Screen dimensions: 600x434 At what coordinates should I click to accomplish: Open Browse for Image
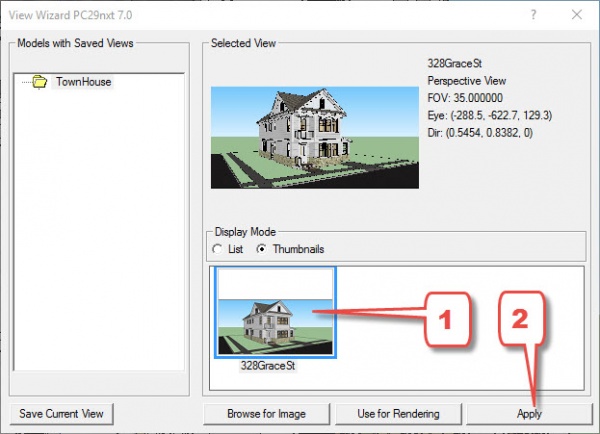point(265,412)
